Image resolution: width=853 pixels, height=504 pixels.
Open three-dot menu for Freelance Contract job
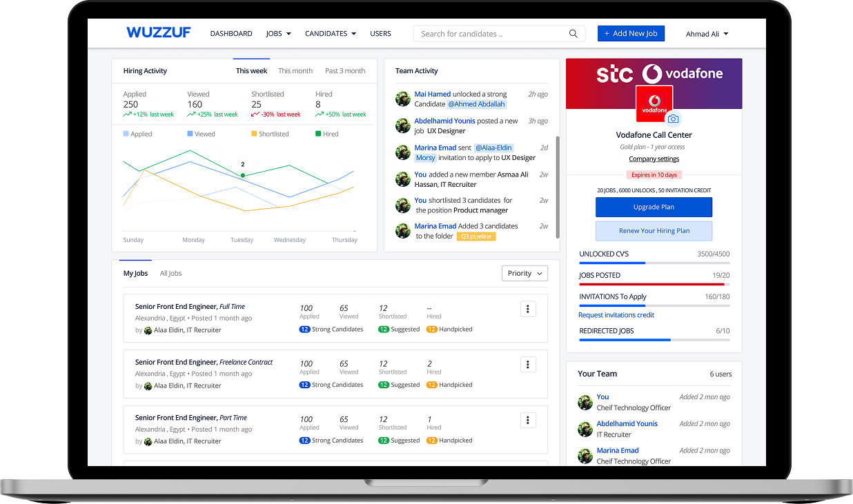(528, 365)
